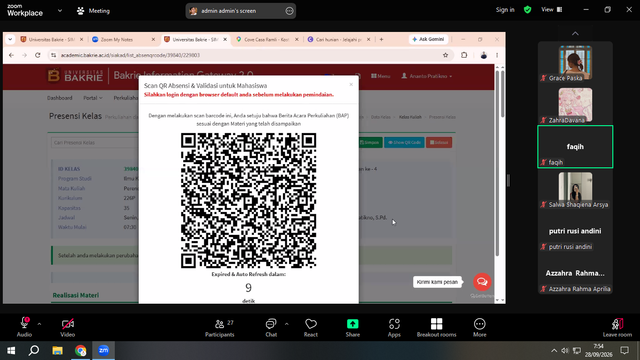Select ZahraDavana's video thumbnail
640x360 pixels.
575,105
